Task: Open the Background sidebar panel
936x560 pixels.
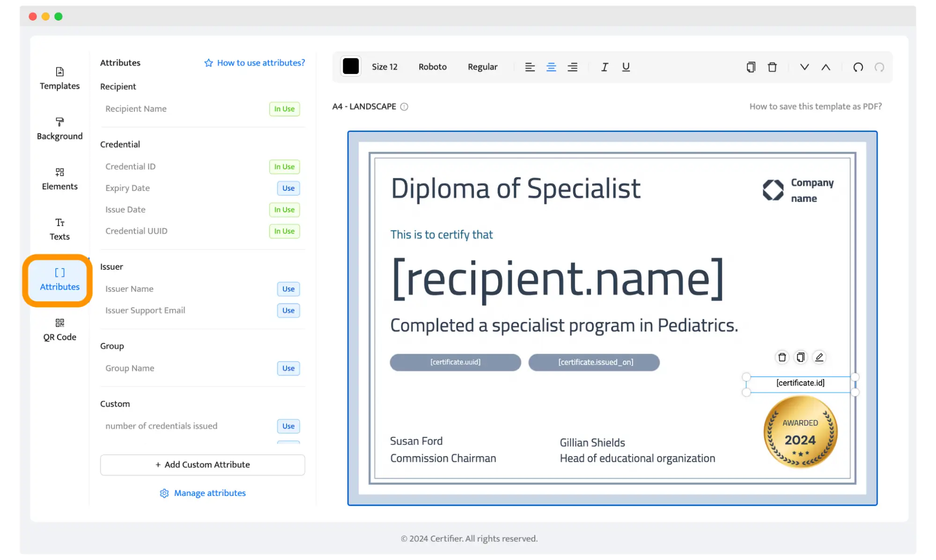Action: click(x=59, y=129)
